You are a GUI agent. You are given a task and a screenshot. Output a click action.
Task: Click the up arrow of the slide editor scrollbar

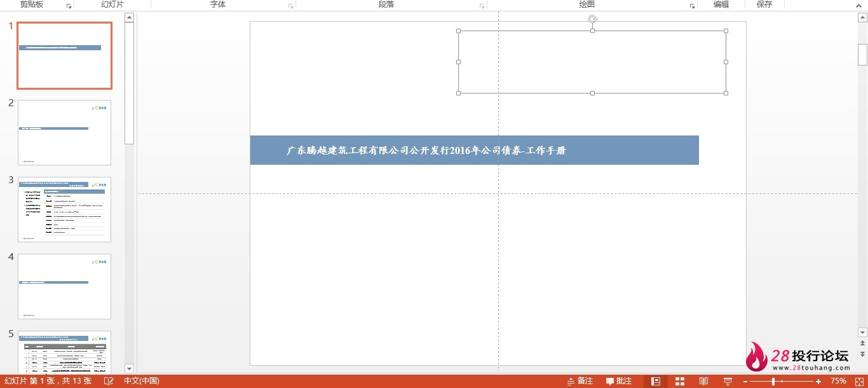coord(862,17)
